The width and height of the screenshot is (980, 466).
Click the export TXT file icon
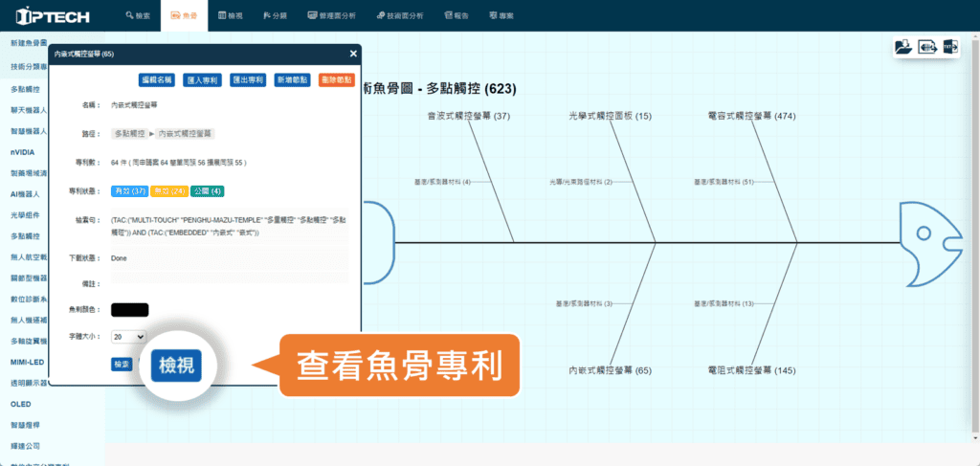click(x=949, y=47)
